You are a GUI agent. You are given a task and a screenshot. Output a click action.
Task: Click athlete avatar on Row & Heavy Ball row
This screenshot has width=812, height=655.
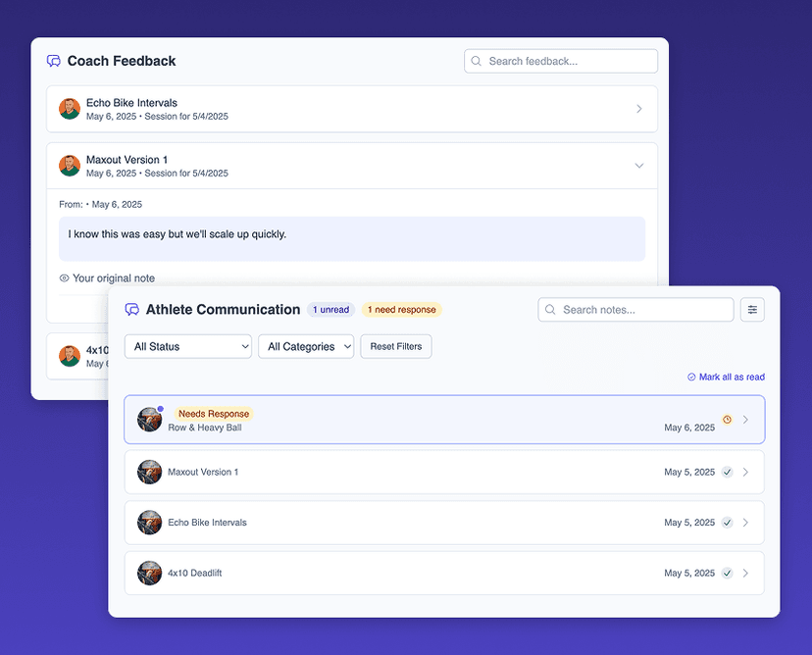[150, 420]
